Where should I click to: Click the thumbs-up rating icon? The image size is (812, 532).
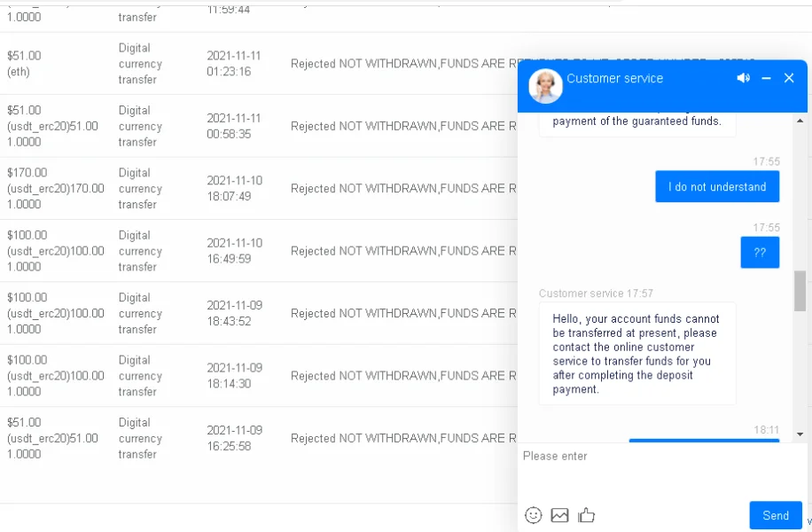586,515
